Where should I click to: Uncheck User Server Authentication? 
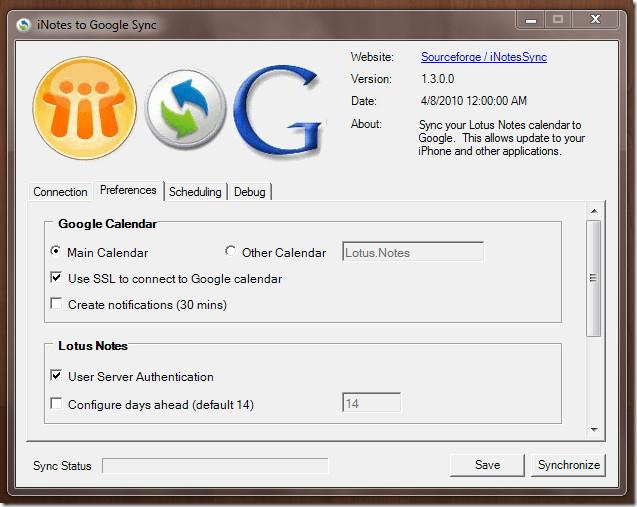pyautogui.click(x=56, y=377)
